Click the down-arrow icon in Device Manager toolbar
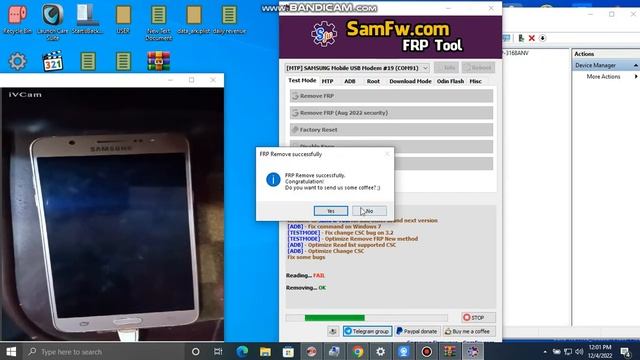 point(542,38)
